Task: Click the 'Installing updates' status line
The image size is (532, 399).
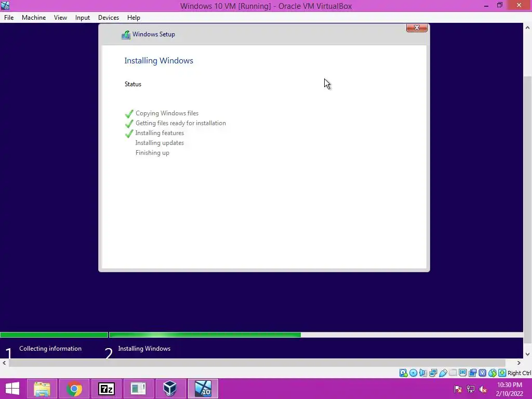Action: click(x=159, y=143)
